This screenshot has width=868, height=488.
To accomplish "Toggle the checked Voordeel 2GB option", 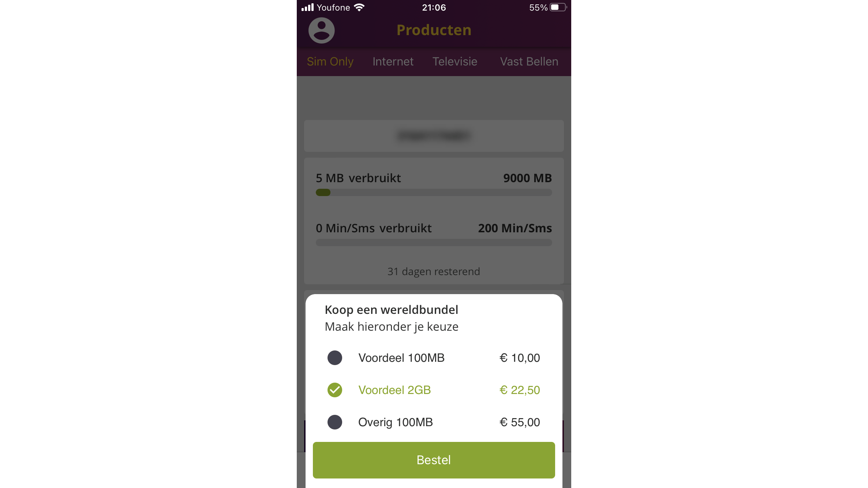I will coord(334,390).
